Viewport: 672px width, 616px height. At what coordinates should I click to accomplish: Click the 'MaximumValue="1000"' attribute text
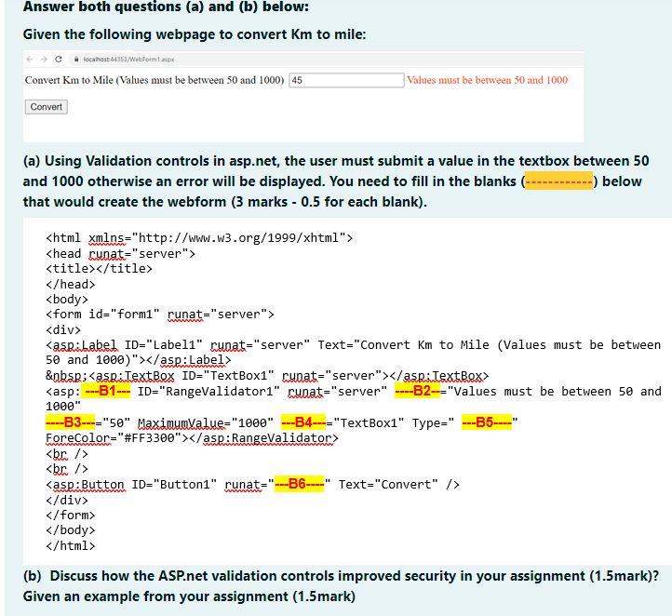point(206,422)
